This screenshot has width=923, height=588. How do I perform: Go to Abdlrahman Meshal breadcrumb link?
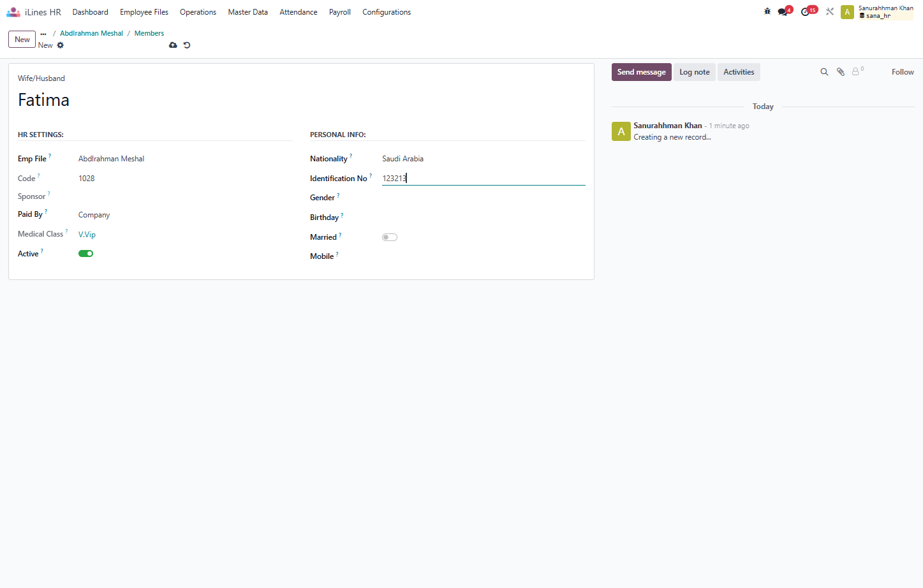pos(92,34)
